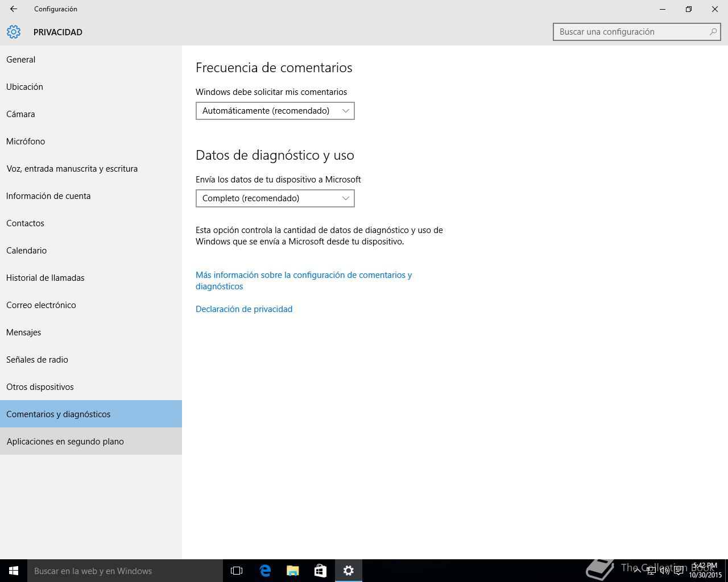
Task: Click the label Envía los datos de tu dispositivo
Action: (278, 180)
